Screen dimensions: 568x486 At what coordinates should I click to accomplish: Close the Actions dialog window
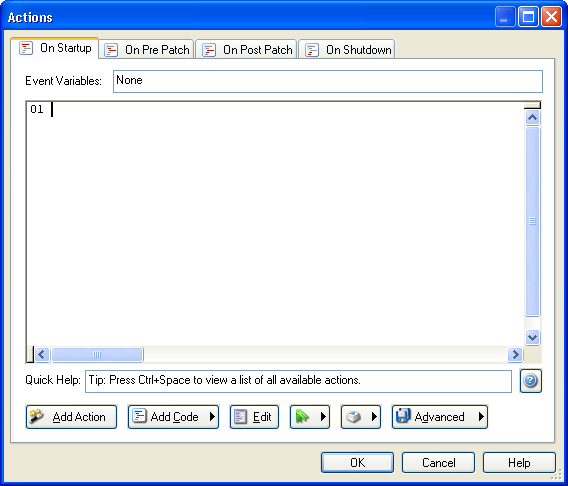[x=551, y=17]
